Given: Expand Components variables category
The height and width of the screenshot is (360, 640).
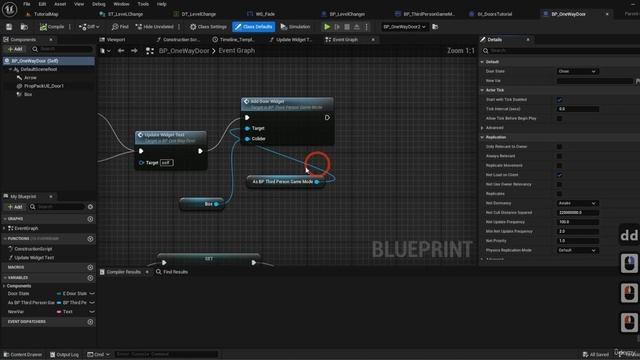Looking at the screenshot, I should 4,286.
